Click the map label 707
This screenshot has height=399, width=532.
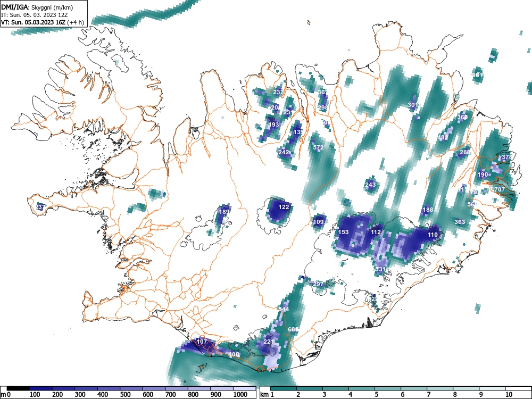pos(500,189)
